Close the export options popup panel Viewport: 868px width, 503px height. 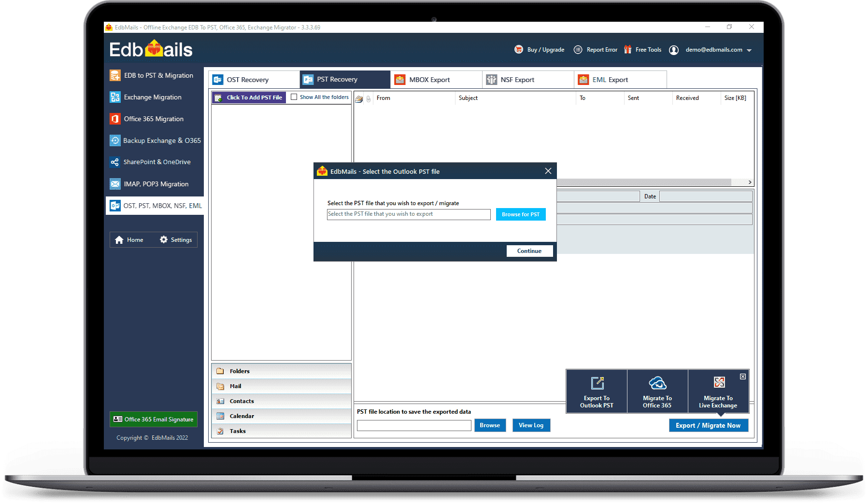pos(743,377)
